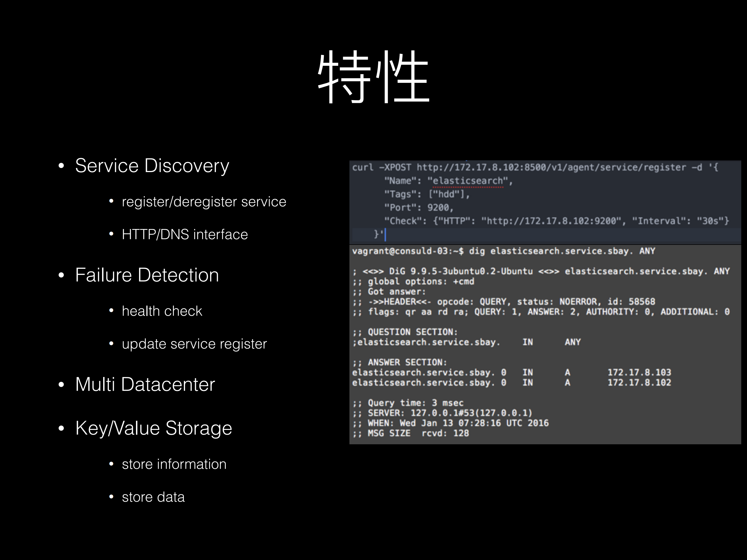Click HTTP/DNS interface text
747x560 pixels.
pos(185,235)
